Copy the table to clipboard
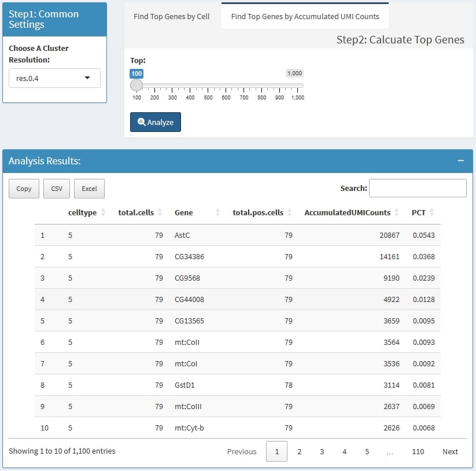This screenshot has width=476, height=471. point(24,189)
